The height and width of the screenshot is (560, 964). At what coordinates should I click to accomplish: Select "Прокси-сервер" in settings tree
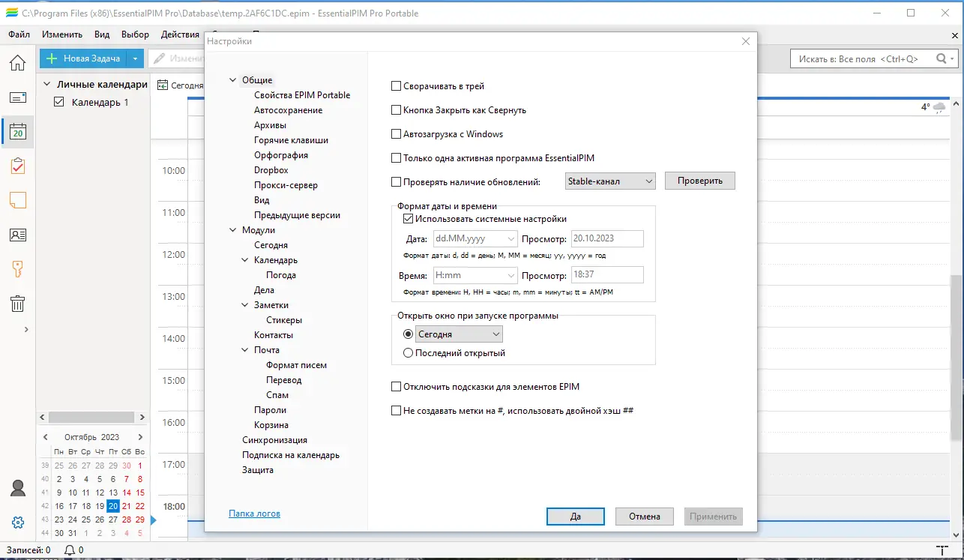pos(286,185)
